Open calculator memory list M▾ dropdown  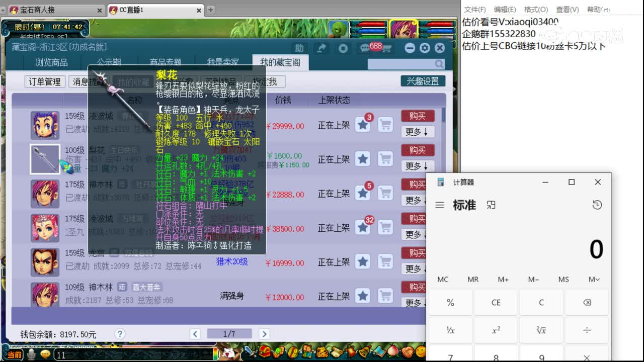594,279
